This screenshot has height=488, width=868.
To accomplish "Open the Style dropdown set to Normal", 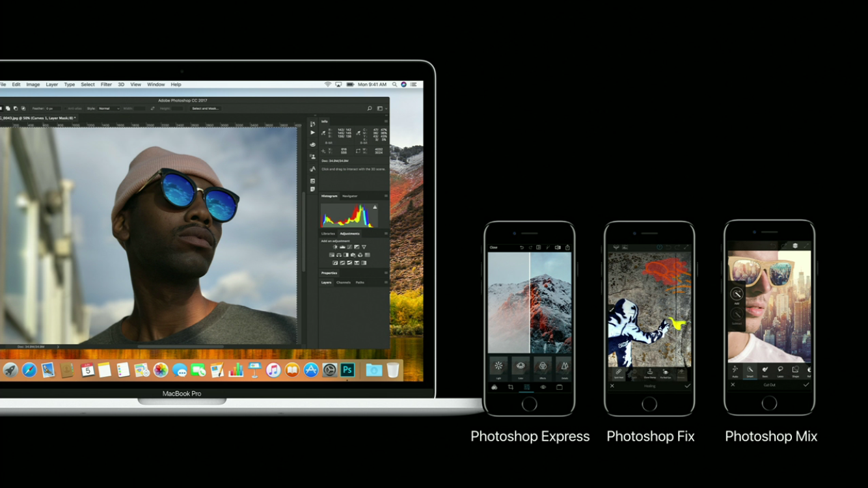I will point(108,109).
